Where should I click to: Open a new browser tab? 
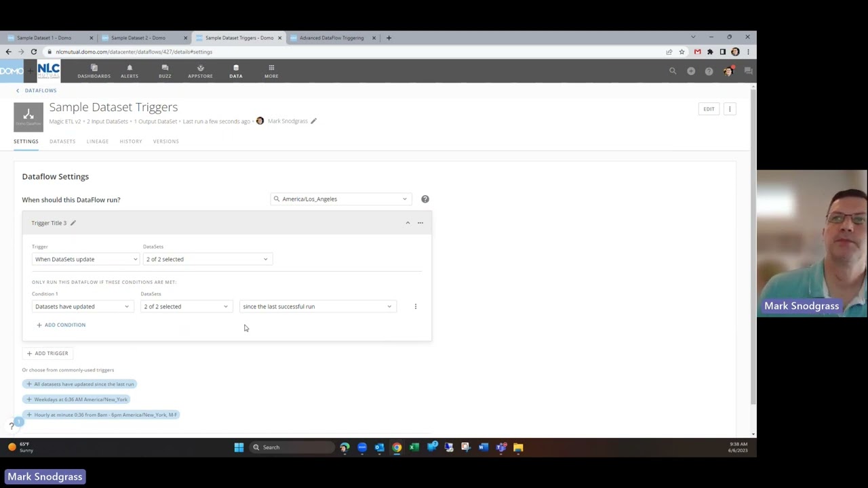click(389, 38)
